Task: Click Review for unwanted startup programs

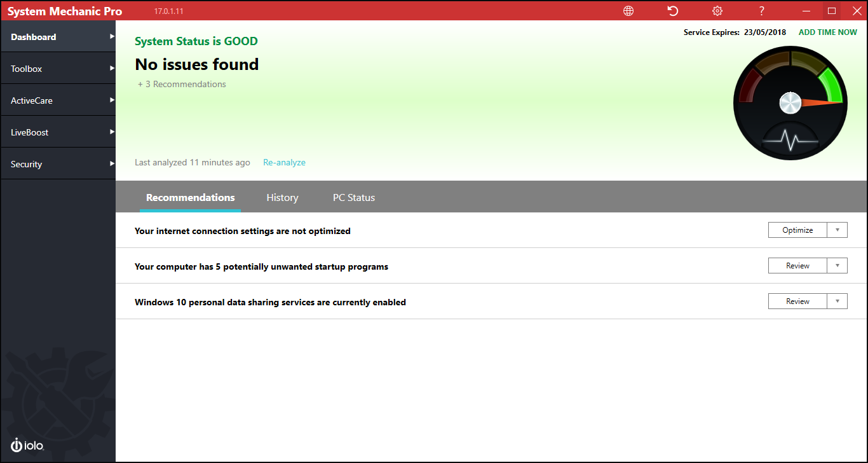Action: (797, 266)
